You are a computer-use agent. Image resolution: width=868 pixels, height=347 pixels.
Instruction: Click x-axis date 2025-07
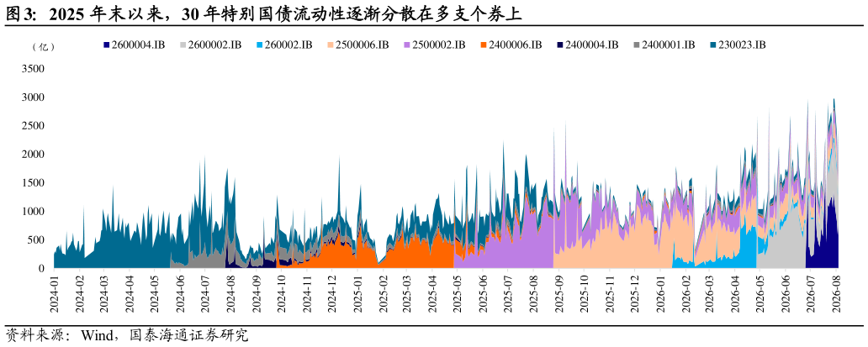[507, 296]
